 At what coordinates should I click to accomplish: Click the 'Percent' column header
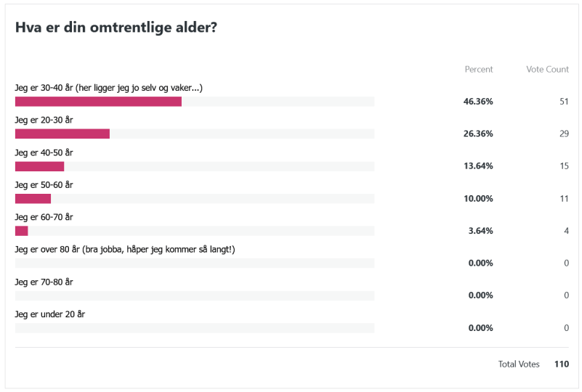478,70
